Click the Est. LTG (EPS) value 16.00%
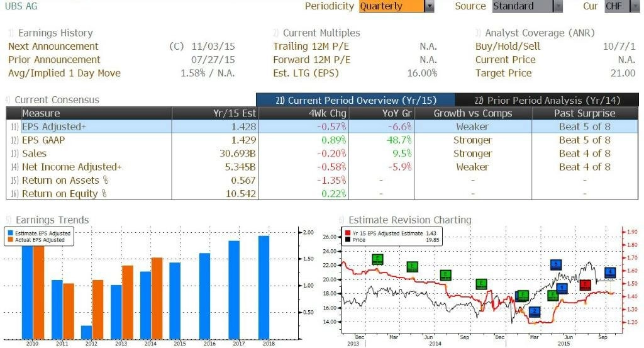The width and height of the screenshot is (644, 348). (x=422, y=73)
